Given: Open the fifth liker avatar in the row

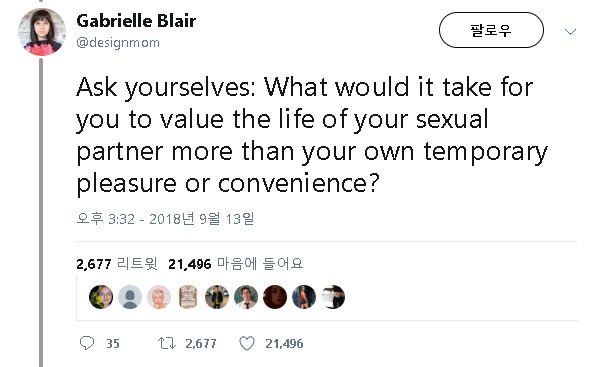Looking at the screenshot, I should coord(217,297).
